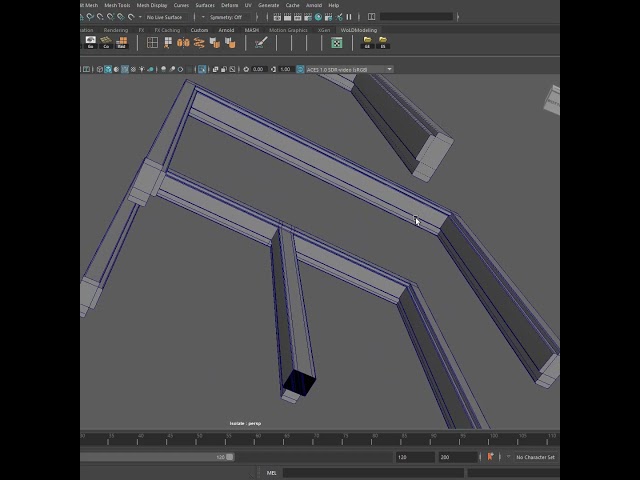This screenshot has height=480, width=640.
Task: Toggle the color management icon before ACES
Action: point(300,69)
